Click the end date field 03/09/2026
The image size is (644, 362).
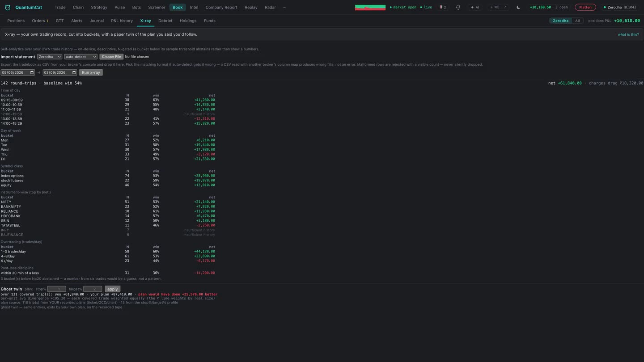(60, 72)
